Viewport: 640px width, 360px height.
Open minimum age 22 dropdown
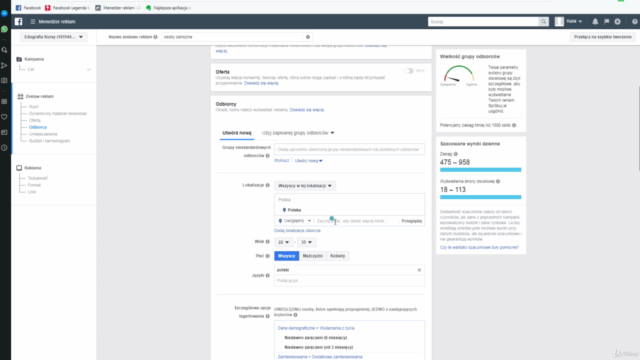pyautogui.click(x=283, y=242)
